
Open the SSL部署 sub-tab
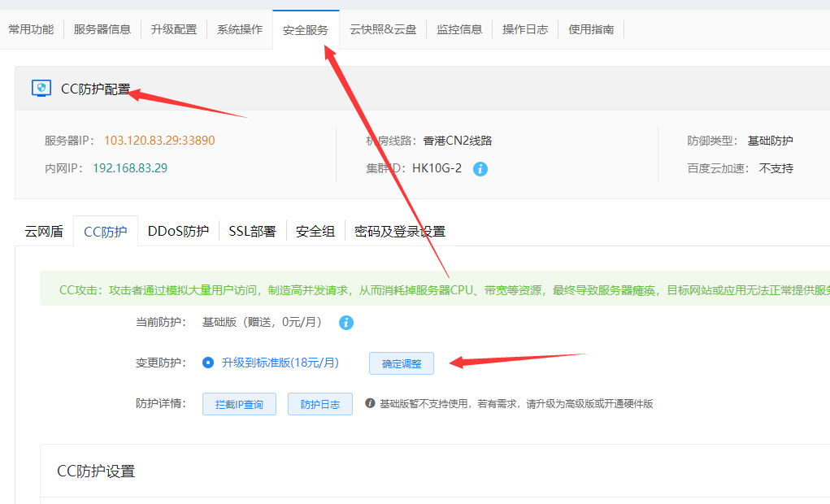pos(252,232)
